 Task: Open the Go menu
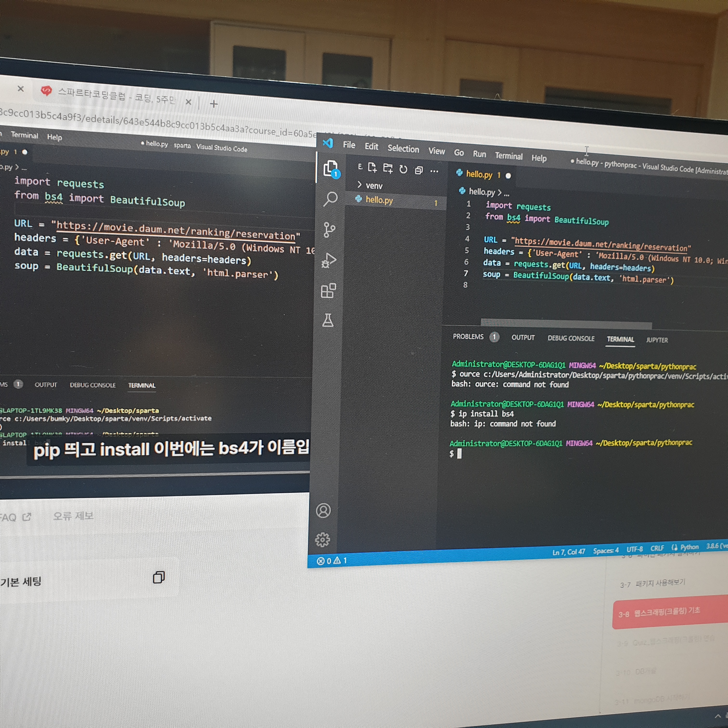[459, 153]
